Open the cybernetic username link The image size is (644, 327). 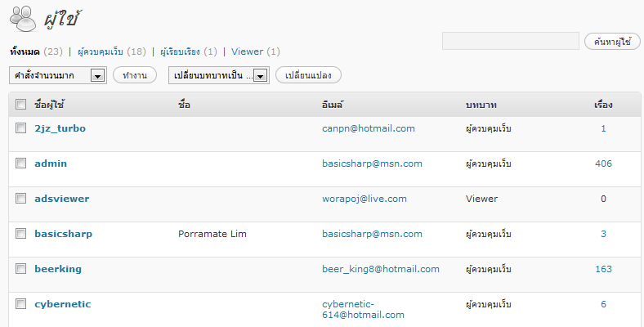click(x=62, y=304)
